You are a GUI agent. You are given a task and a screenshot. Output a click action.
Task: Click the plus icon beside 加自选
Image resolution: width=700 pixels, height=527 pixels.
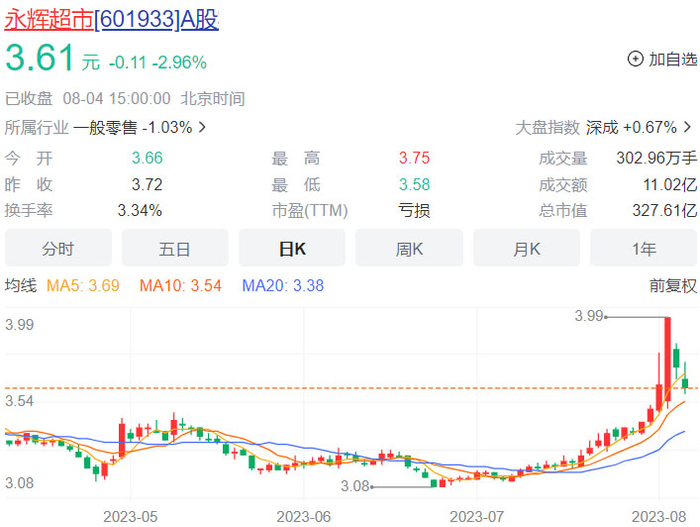click(635, 59)
